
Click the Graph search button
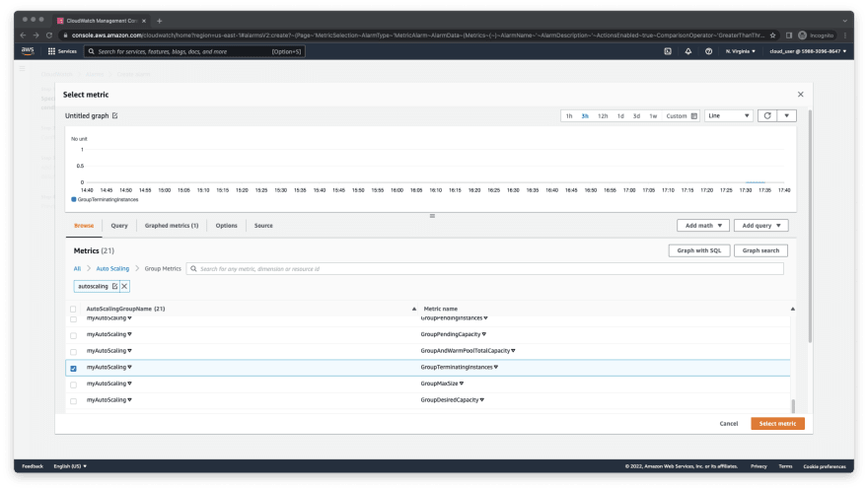point(760,250)
